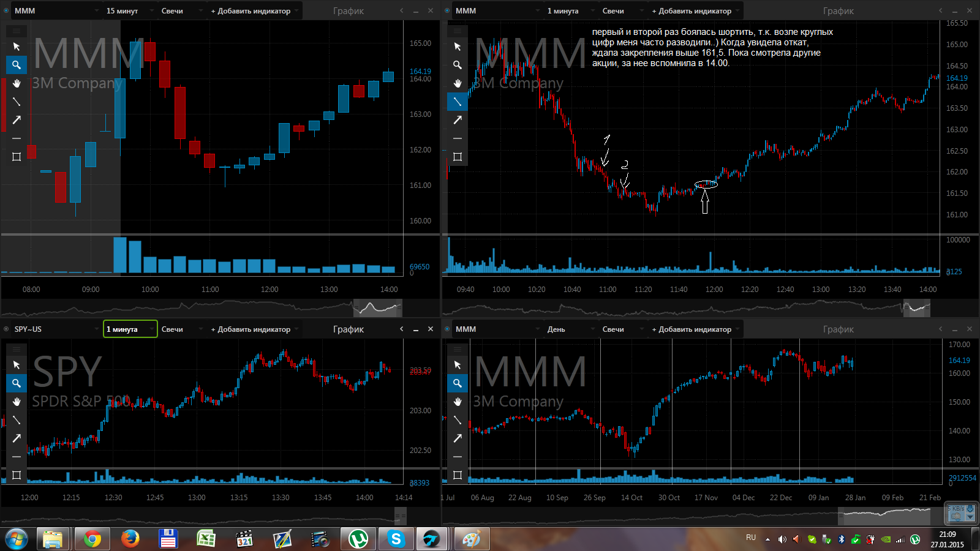The height and width of the screenshot is (551, 980).
Task: Click RU language indicator in tray
Action: [x=751, y=538]
